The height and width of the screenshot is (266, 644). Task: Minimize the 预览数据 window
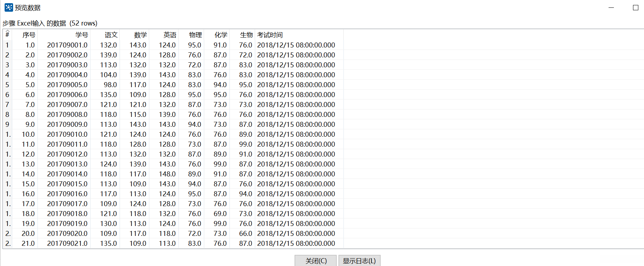pos(611,7)
